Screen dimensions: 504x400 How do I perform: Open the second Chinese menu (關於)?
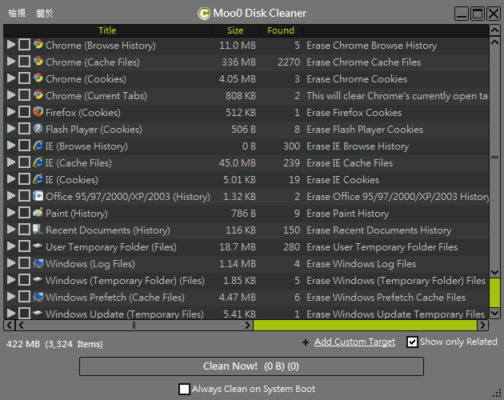pyautogui.click(x=45, y=13)
